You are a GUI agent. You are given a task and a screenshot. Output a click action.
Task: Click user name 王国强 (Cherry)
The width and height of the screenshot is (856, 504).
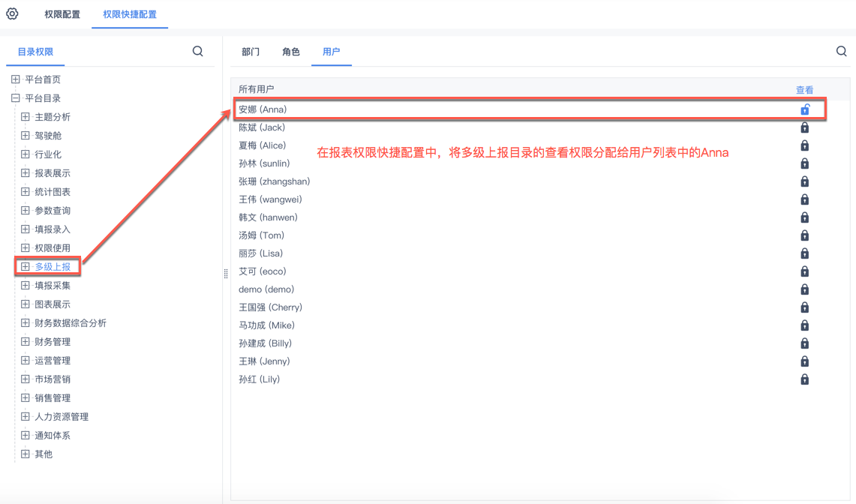pos(270,307)
